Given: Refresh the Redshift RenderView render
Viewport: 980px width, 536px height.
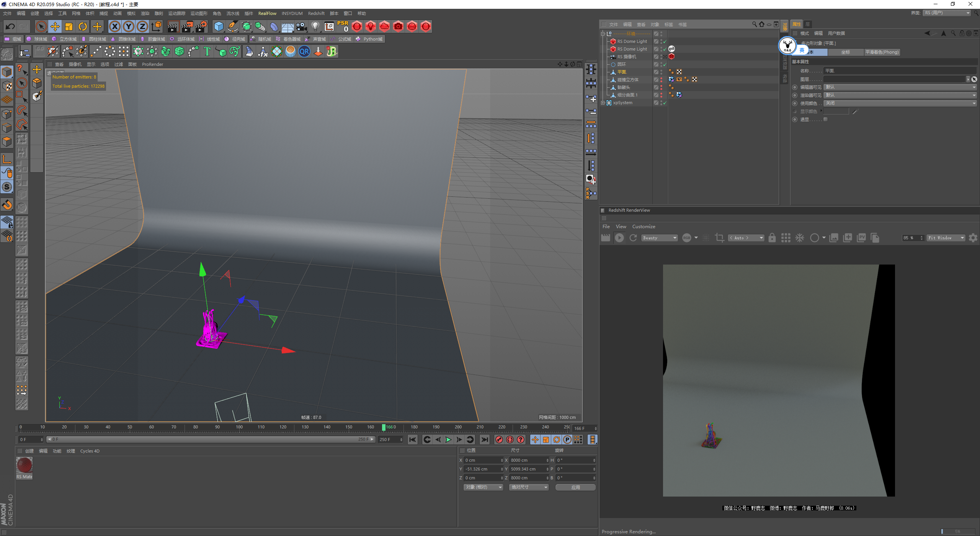Looking at the screenshot, I should pos(633,238).
